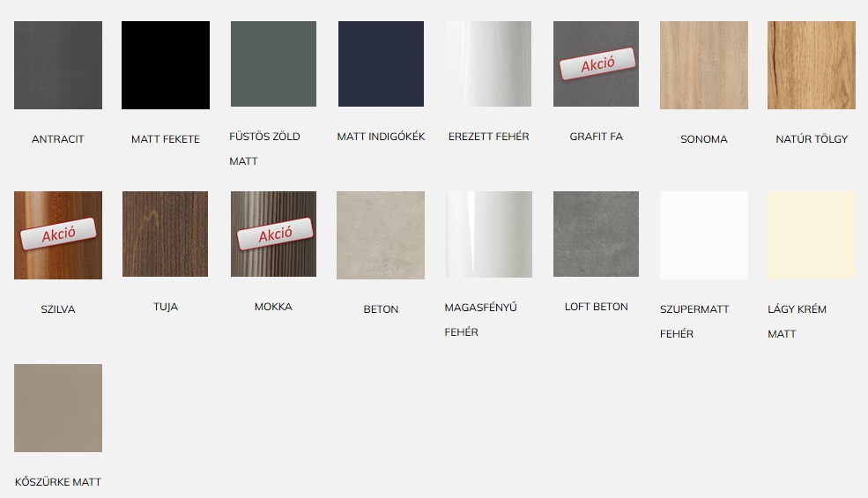868x498 pixels.
Task: Click the SZILVA label text
Action: pos(58,309)
